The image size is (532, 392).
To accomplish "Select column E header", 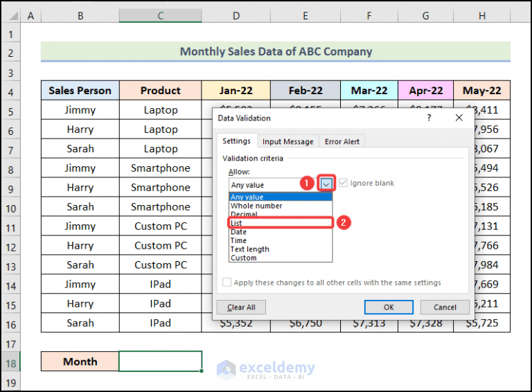I will [305, 16].
